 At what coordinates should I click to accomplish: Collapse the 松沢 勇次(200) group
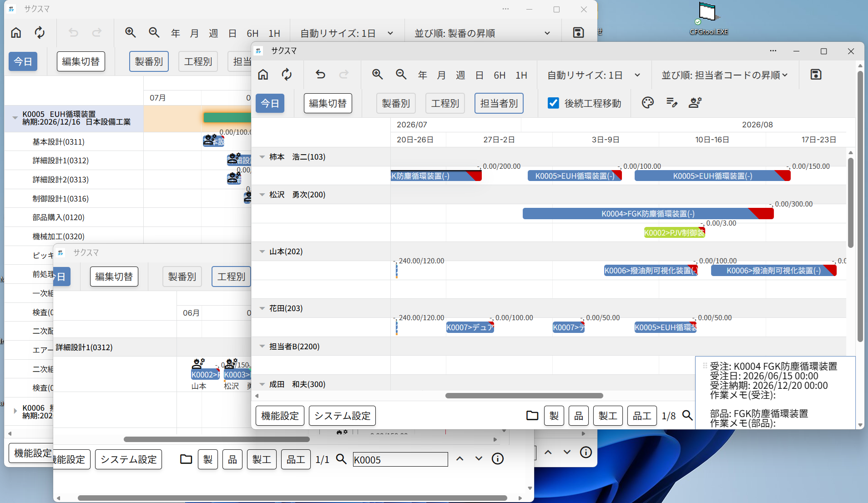(x=262, y=195)
